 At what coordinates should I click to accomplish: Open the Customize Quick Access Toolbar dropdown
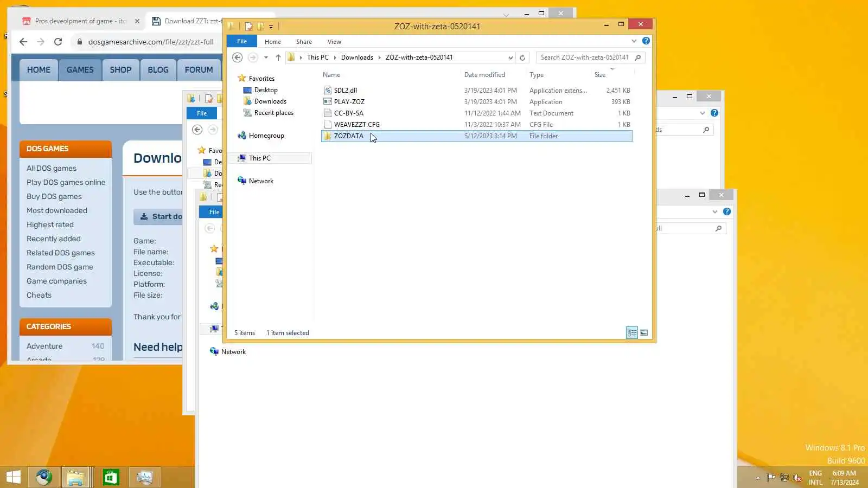click(271, 27)
